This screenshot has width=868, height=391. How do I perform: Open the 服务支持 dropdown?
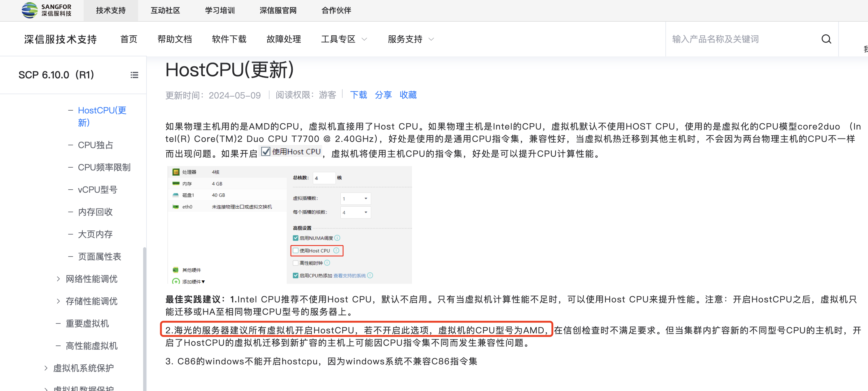pos(411,39)
